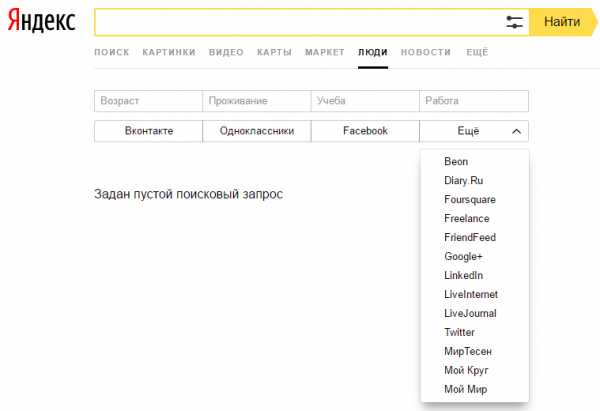
Task: Pick Google+ from the dropdown
Action: click(x=463, y=256)
